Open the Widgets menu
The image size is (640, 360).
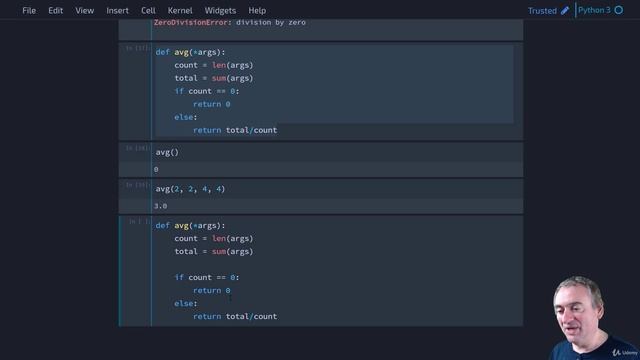click(x=220, y=11)
